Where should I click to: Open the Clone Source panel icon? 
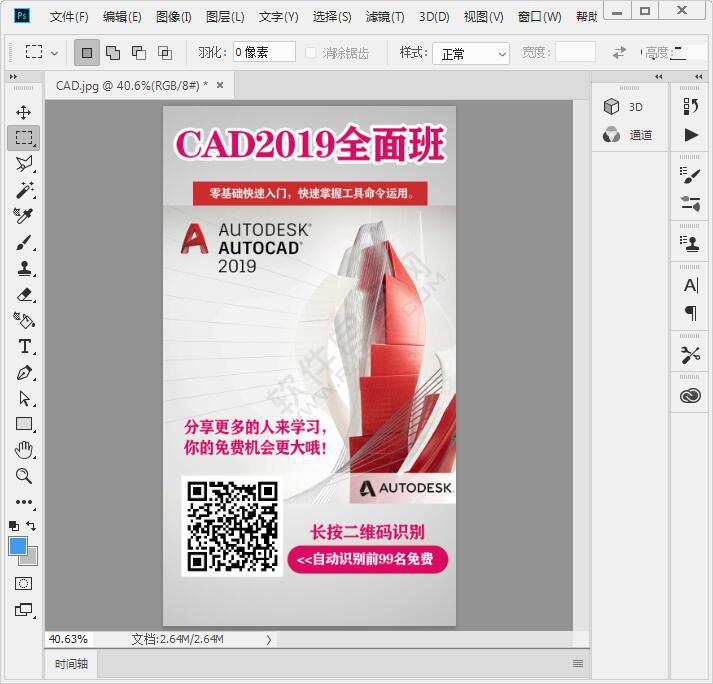[690, 244]
